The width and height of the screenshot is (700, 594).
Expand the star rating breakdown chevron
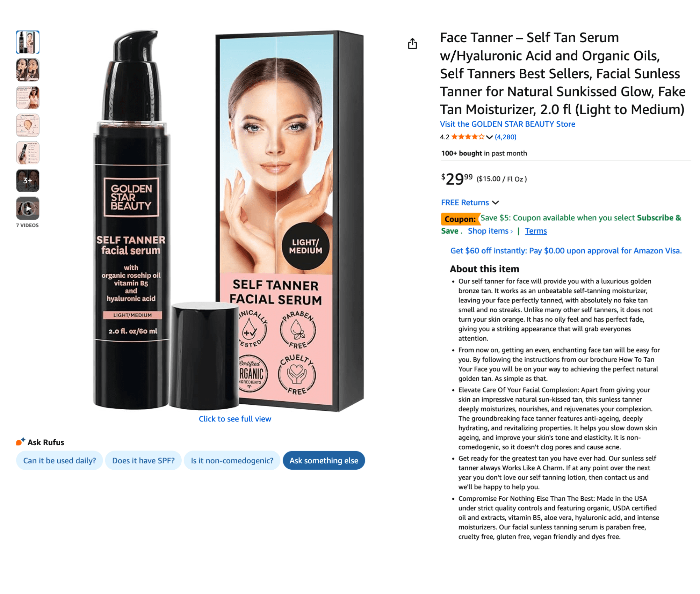click(489, 137)
